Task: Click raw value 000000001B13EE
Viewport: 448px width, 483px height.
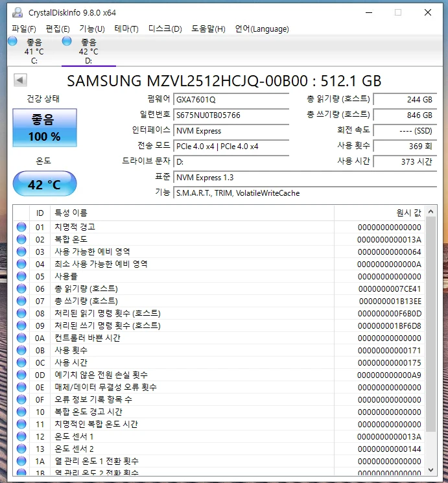Action: click(x=390, y=301)
